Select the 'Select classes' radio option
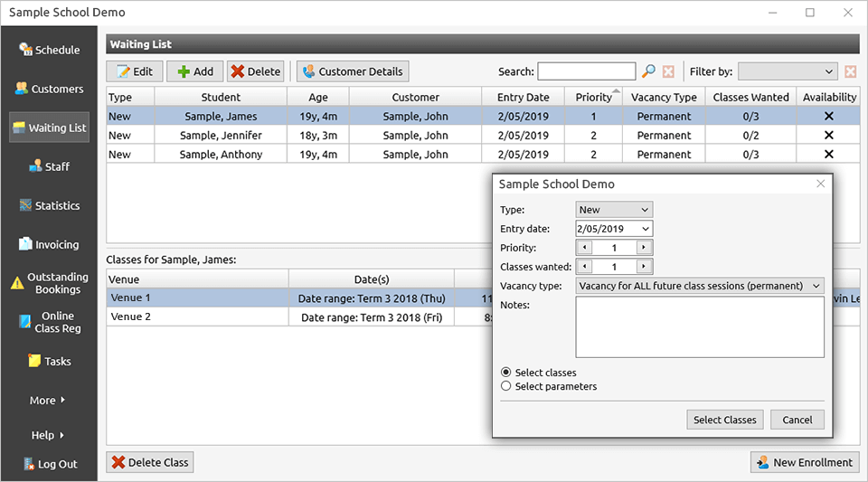Image resolution: width=868 pixels, height=482 pixels. pyautogui.click(x=506, y=373)
